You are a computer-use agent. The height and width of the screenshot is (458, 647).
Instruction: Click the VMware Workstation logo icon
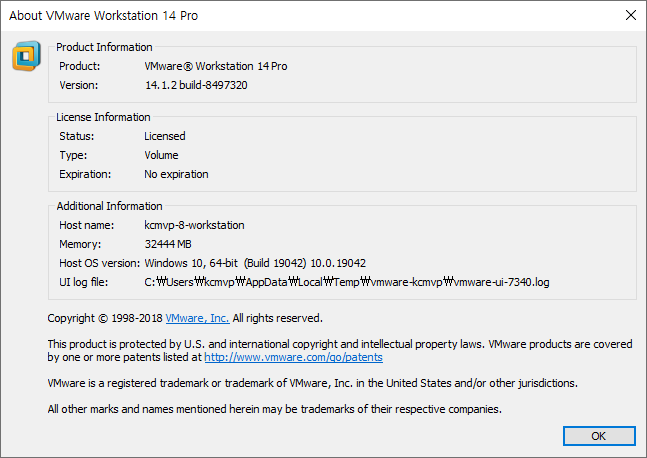[26, 56]
